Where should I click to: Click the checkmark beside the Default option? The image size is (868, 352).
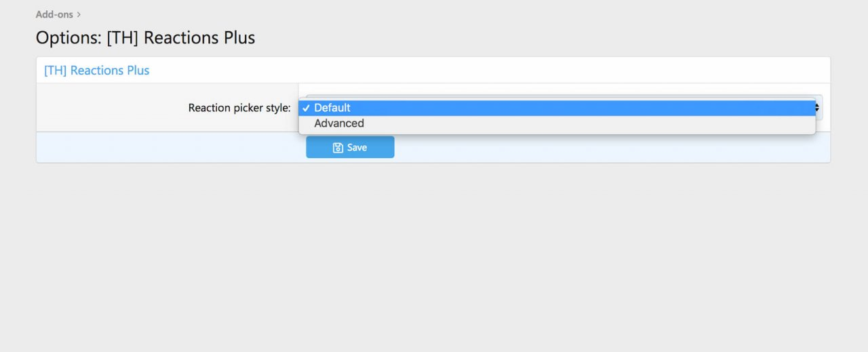pos(307,108)
